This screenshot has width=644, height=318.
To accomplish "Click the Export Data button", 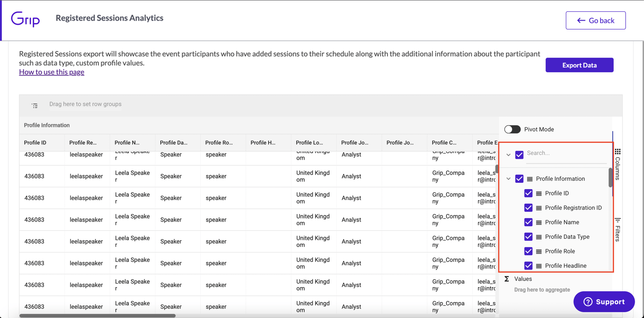I will point(579,65).
